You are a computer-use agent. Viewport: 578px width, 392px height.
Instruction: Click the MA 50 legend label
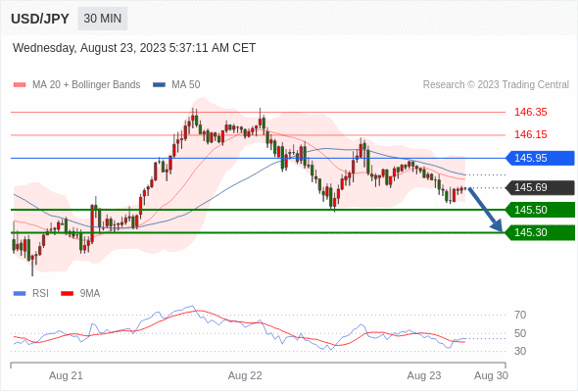coord(186,85)
